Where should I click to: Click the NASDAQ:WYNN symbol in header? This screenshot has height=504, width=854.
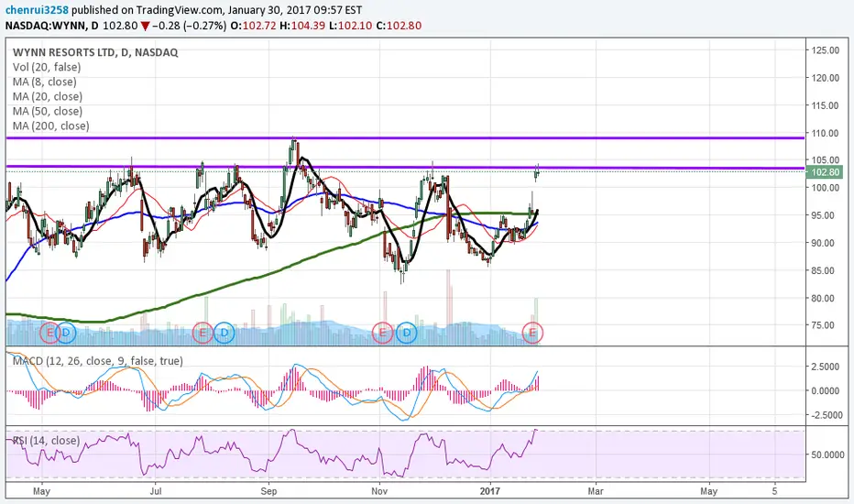pos(45,26)
